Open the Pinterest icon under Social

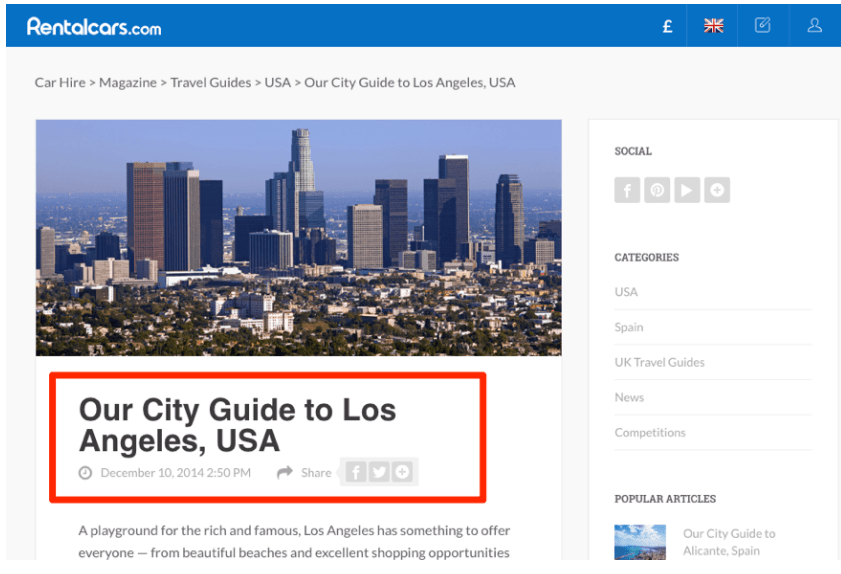coord(657,190)
